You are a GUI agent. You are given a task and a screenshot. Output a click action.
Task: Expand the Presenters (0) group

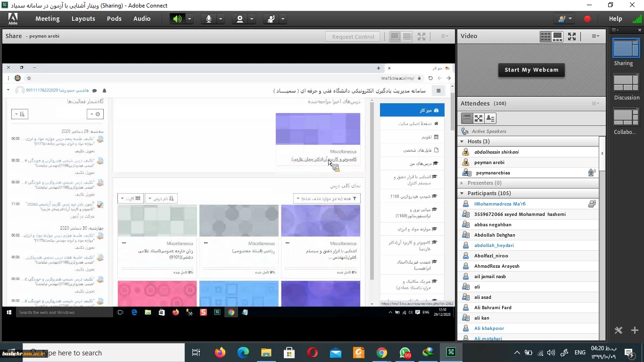click(x=462, y=183)
